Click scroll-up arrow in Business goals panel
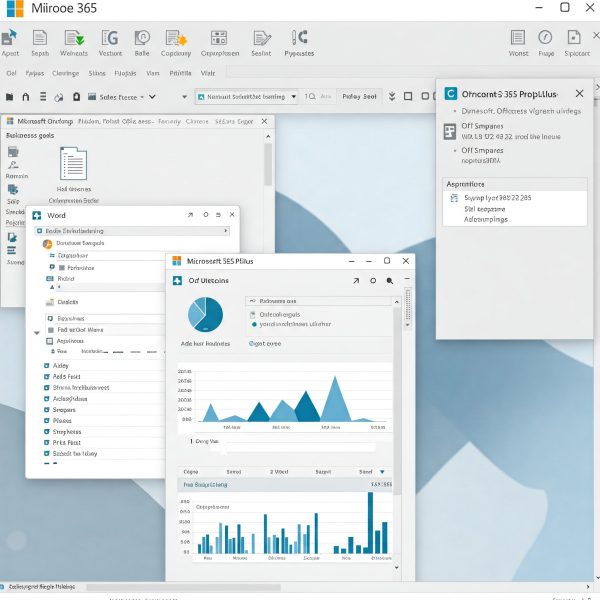Screen dimensions: 600x600 [268, 136]
